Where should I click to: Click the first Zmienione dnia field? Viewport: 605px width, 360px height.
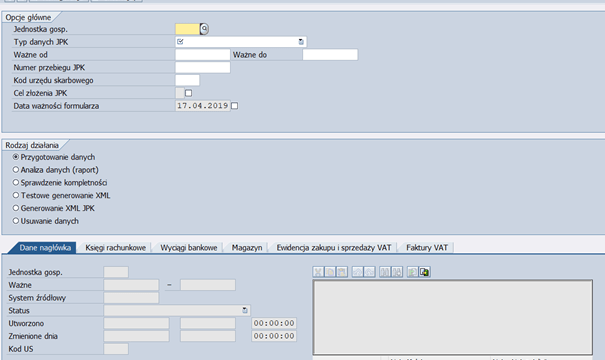coord(136,336)
